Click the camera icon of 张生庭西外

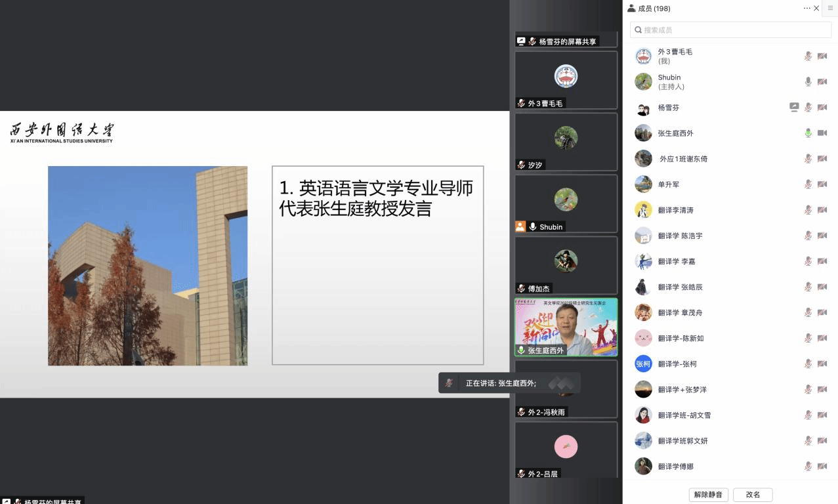pyautogui.click(x=822, y=133)
